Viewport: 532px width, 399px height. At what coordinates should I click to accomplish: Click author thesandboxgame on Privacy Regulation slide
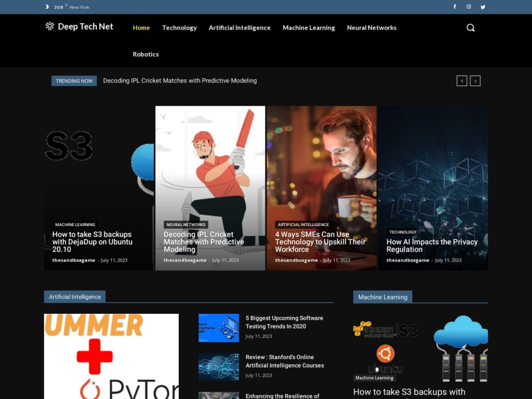(x=408, y=260)
